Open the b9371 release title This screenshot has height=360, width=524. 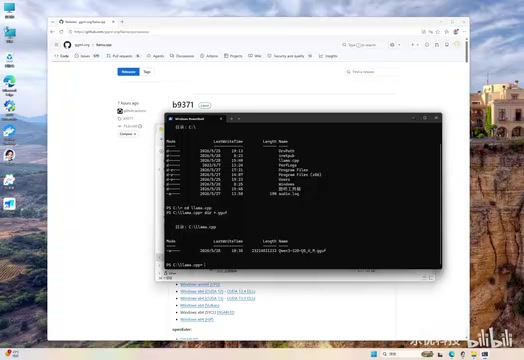(x=183, y=105)
